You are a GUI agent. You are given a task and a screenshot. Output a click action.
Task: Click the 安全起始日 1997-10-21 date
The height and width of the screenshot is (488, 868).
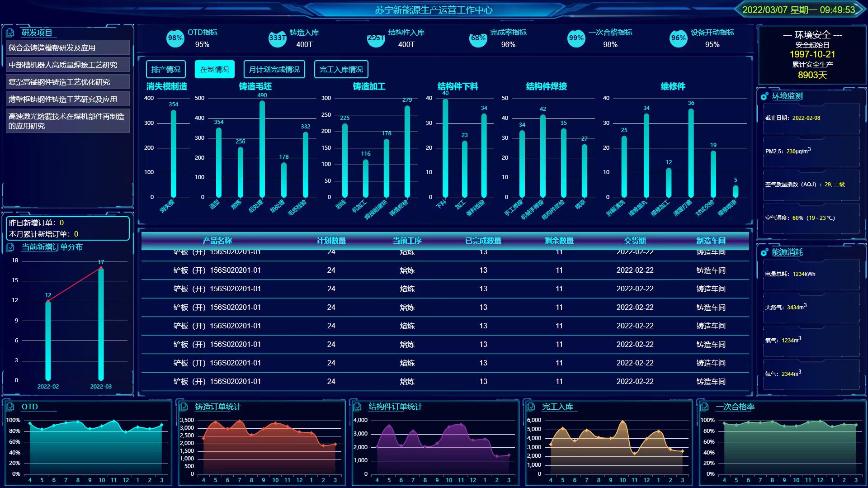tap(812, 54)
